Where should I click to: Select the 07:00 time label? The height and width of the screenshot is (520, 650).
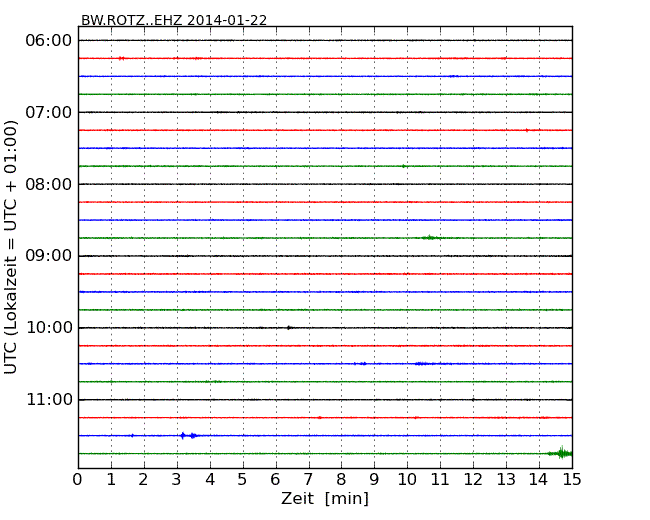click(x=49, y=112)
